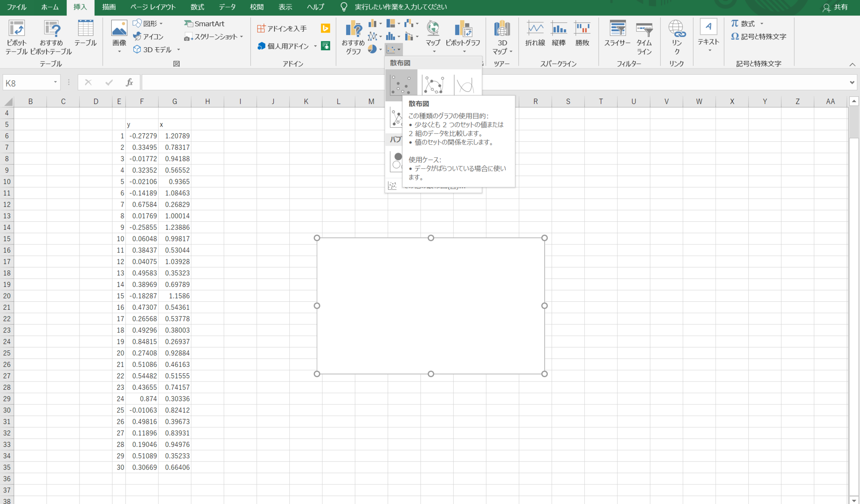Expand the formula bar chevron
The height and width of the screenshot is (504, 860).
pyautogui.click(x=852, y=82)
